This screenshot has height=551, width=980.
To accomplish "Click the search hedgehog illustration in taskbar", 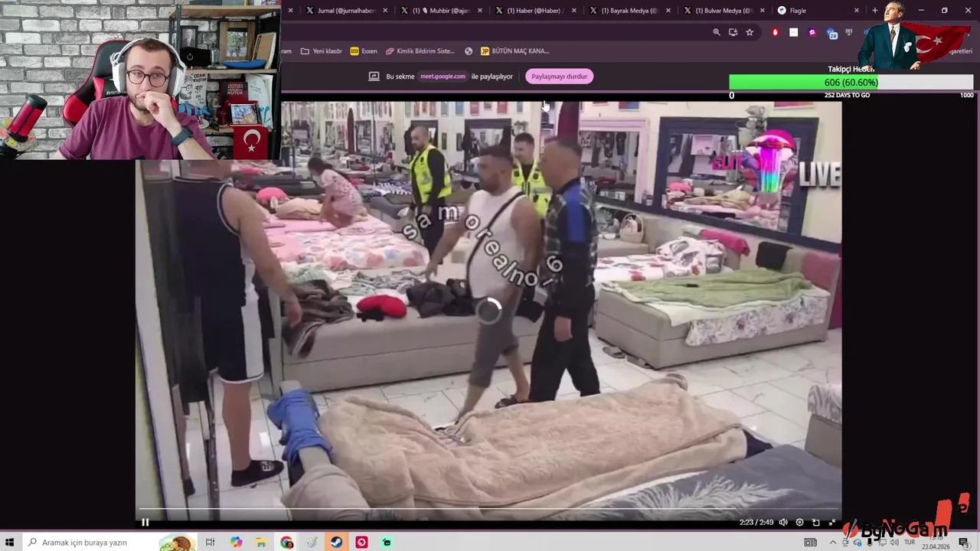I will [x=176, y=543].
